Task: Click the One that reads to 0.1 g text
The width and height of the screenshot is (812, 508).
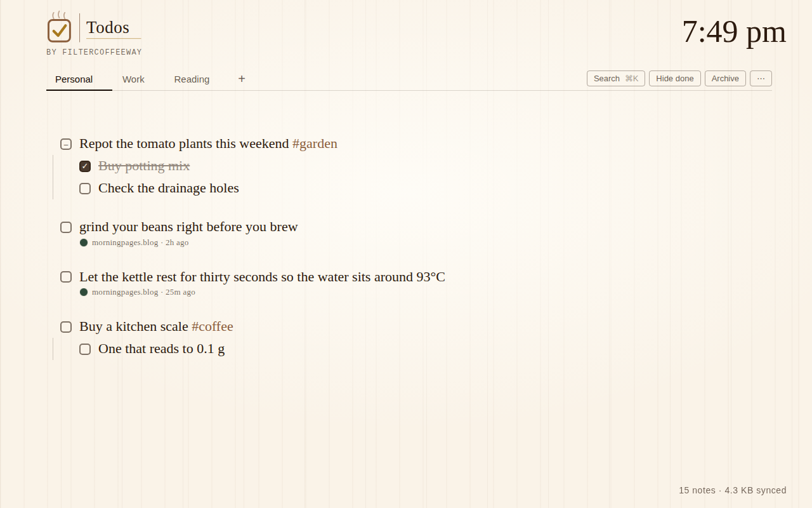Action: point(162,349)
